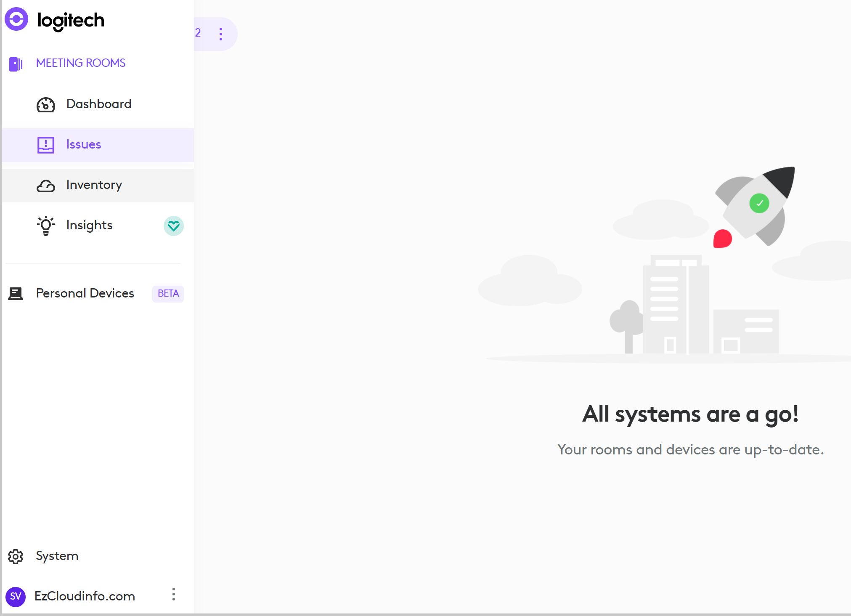Open three-dot menu next to EzCloudinfo.com
The height and width of the screenshot is (616, 851).
pos(173,595)
